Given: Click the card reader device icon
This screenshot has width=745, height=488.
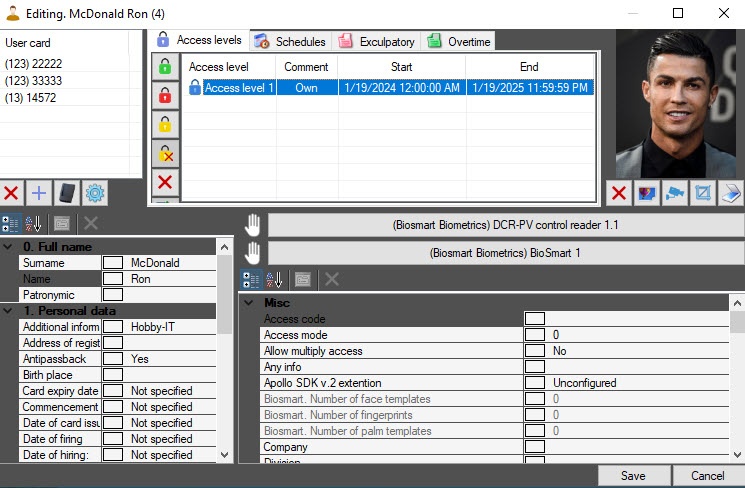Looking at the screenshot, I should (67, 193).
